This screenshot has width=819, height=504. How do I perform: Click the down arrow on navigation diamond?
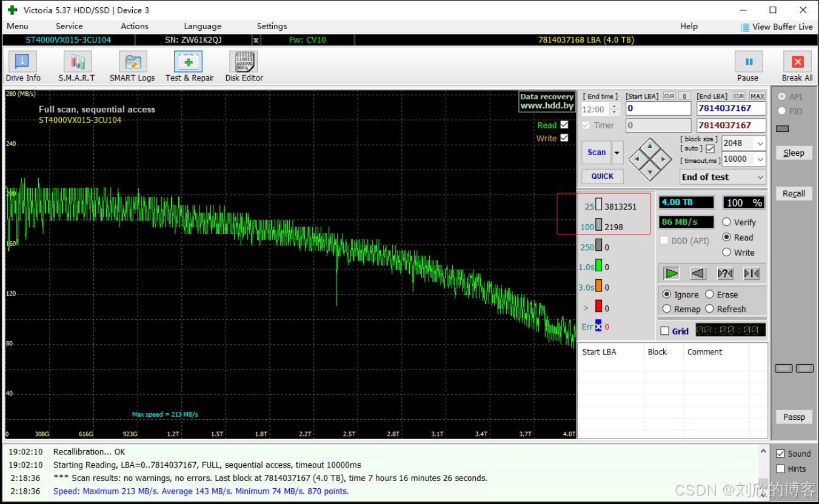click(x=650, y=172)
